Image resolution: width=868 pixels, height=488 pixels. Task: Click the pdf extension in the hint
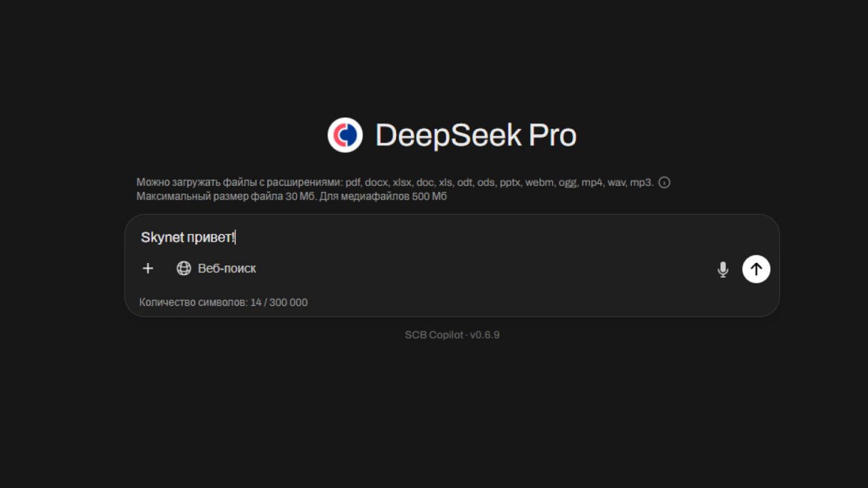[353, 182]
